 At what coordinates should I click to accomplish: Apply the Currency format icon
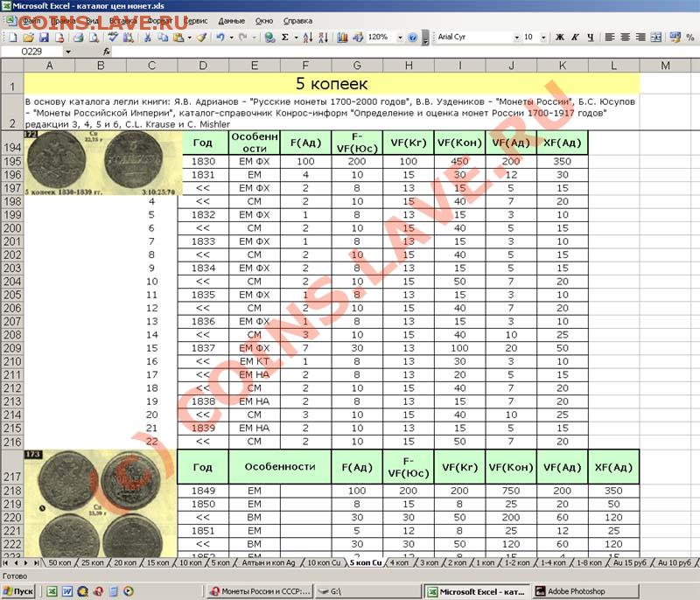pyautogui.click(x=675, y=38)
